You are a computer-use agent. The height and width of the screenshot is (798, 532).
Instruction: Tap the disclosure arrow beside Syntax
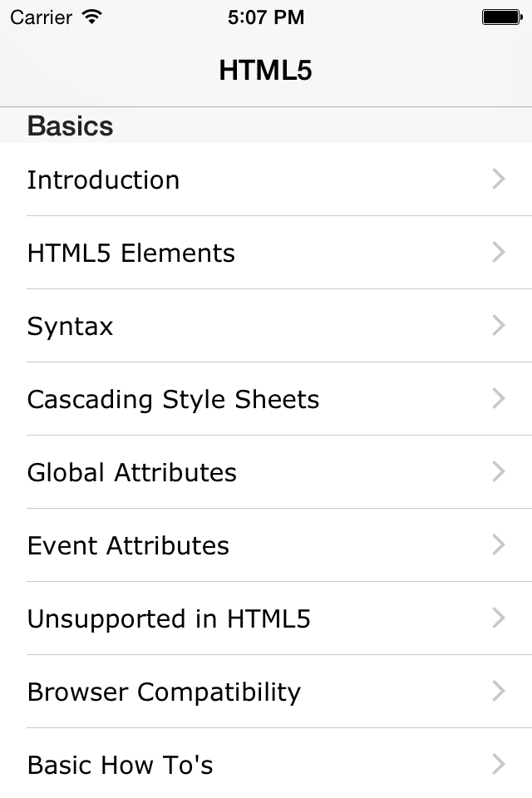tap(498, 326)
